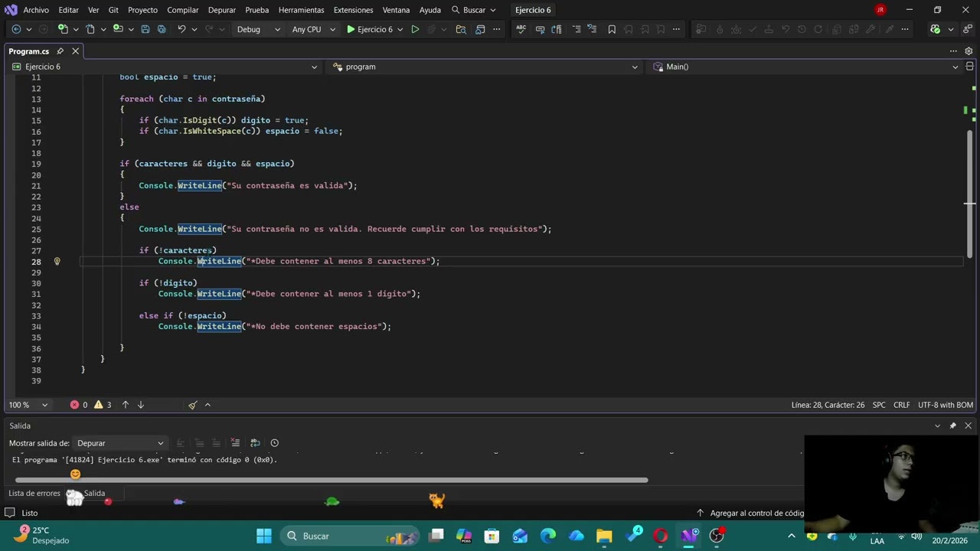Pin the Program.cs tab
980x551 pixels.
point(60,51)
